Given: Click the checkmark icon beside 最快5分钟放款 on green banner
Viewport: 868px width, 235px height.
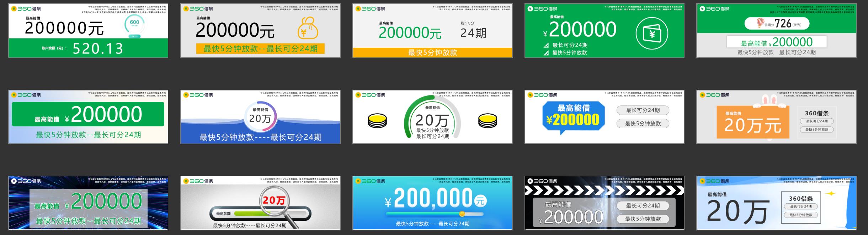Looking at the screenshot, I should click(x=546, y=53).
